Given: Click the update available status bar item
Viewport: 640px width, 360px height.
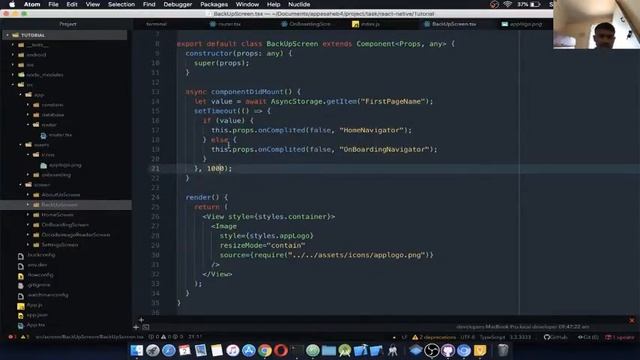Looking at the screenshot, I should pos(620,337).
